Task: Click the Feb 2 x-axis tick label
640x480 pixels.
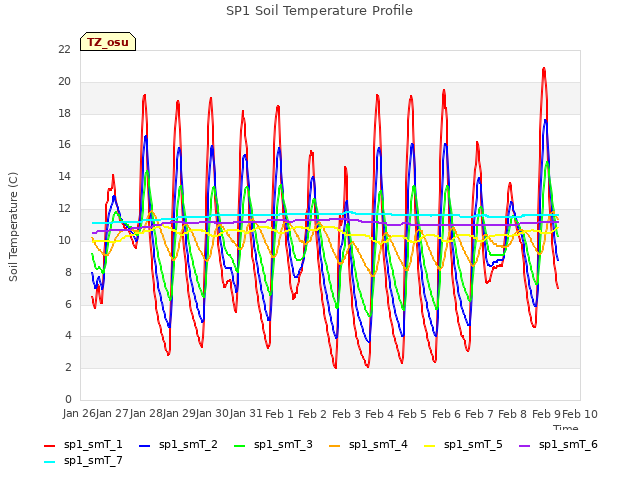Action: pyautogui.click(x=312, y=414)
